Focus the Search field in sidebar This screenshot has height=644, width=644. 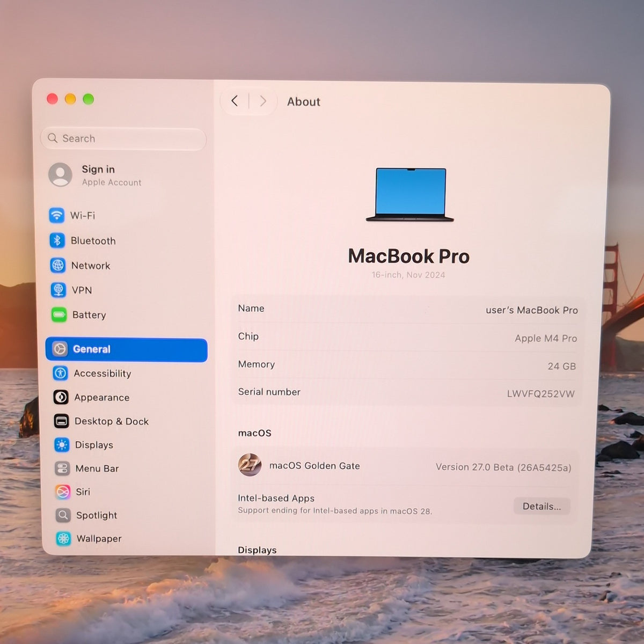(123, 138)
